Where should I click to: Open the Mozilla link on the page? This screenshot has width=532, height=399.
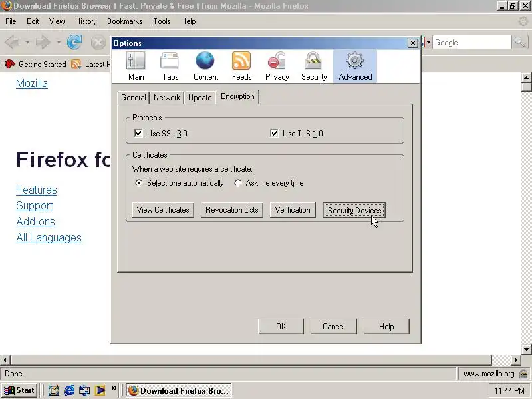31,84
